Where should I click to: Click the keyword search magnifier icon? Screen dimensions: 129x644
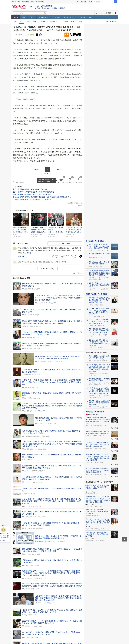[x=45, y=13]
